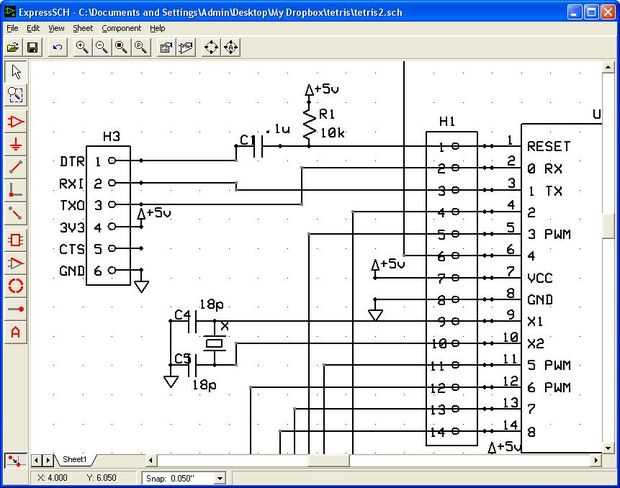The image size is (620, 488).
Task: Open the Snap grid size dropdown
Action: [220, 479]
